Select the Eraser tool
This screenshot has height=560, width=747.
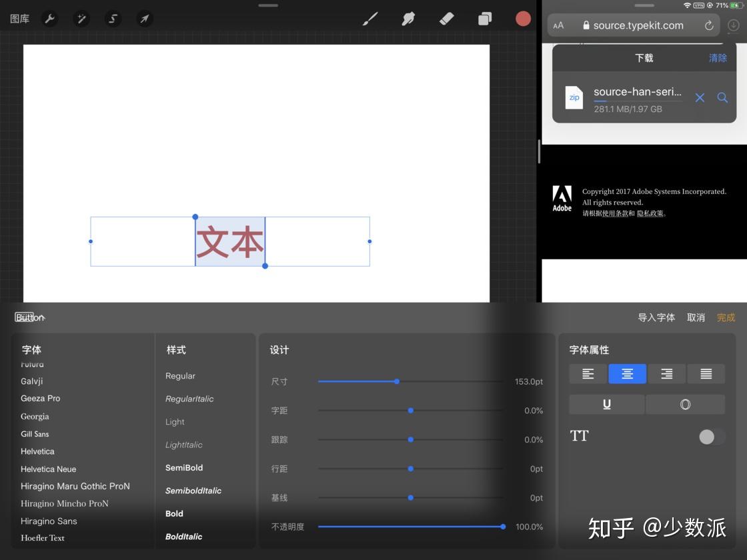coord(447,19)
